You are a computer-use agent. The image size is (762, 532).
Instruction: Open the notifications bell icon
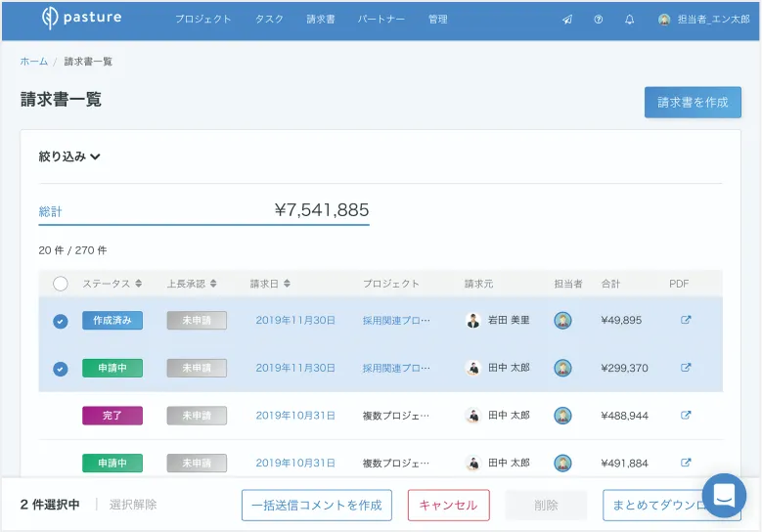coord(629,20)
